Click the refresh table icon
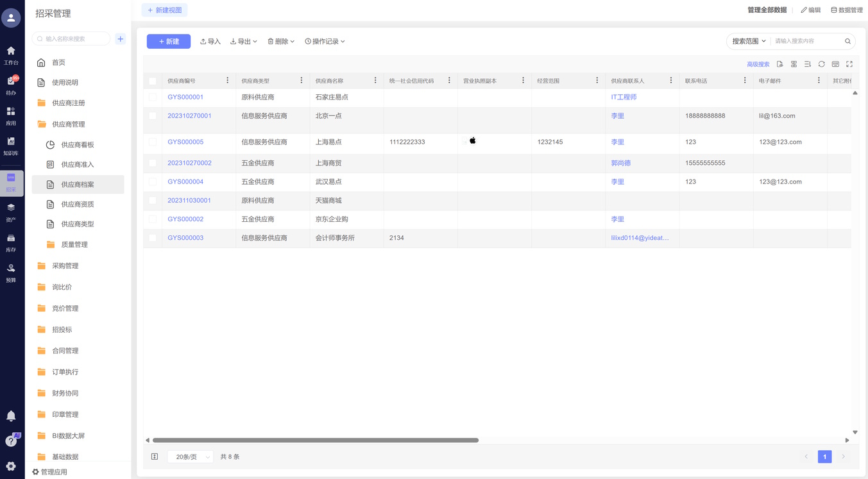868x479 pixels. point(821,64)
